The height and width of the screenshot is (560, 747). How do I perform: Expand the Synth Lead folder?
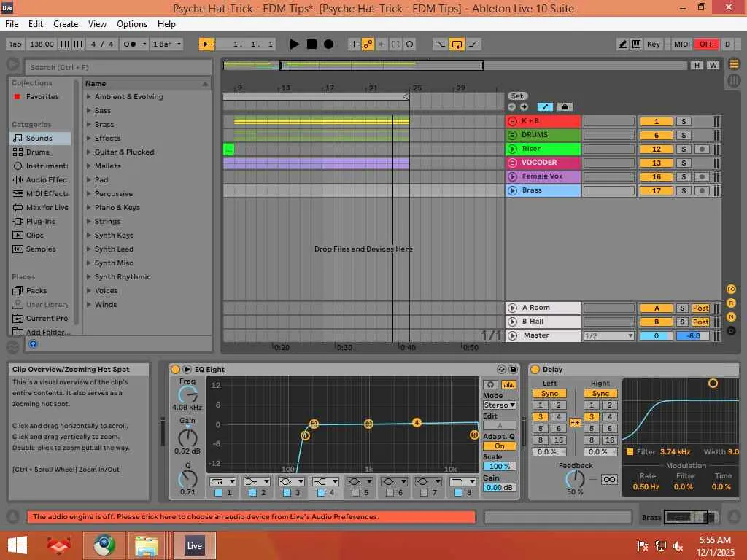tap(88, 249)
